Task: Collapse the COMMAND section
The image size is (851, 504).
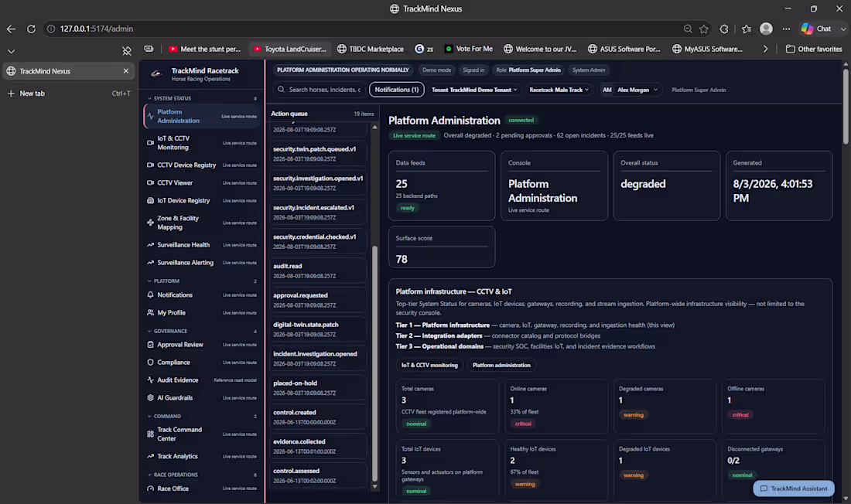Action: point(150,416)
